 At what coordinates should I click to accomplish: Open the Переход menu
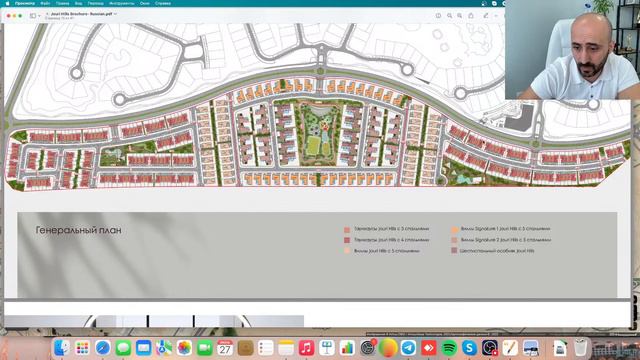coord(96,3)
